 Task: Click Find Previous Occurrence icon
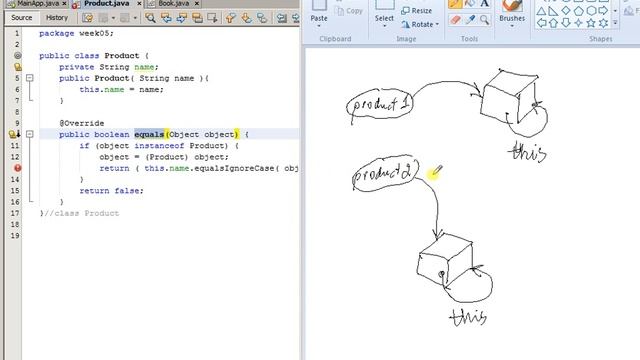[166, 18]
